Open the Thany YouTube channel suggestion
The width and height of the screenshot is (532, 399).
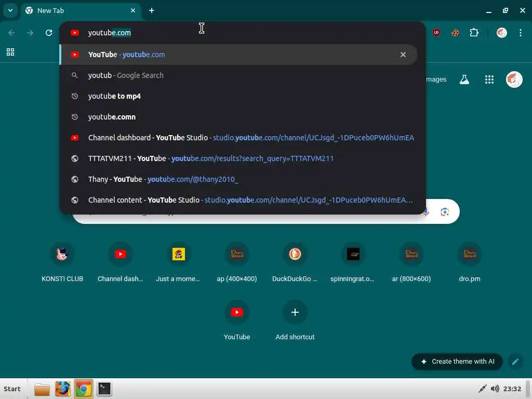pyautogui.click(x=242, y=179)
